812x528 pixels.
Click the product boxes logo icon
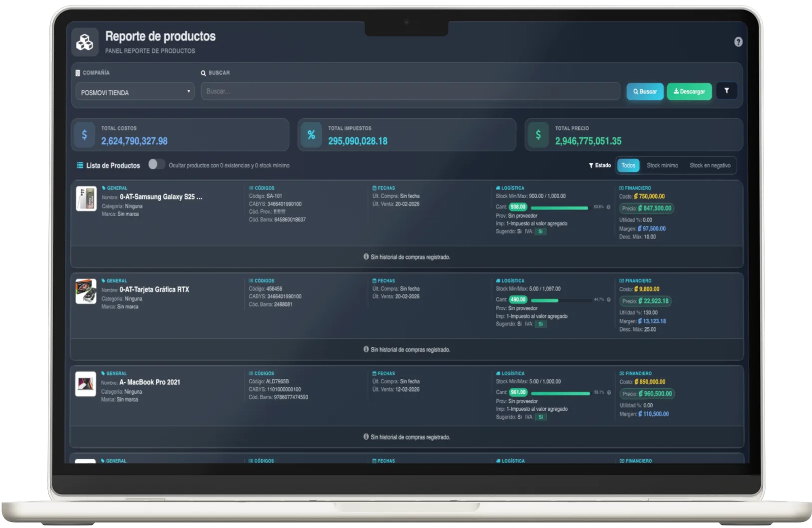click(85, 42)
